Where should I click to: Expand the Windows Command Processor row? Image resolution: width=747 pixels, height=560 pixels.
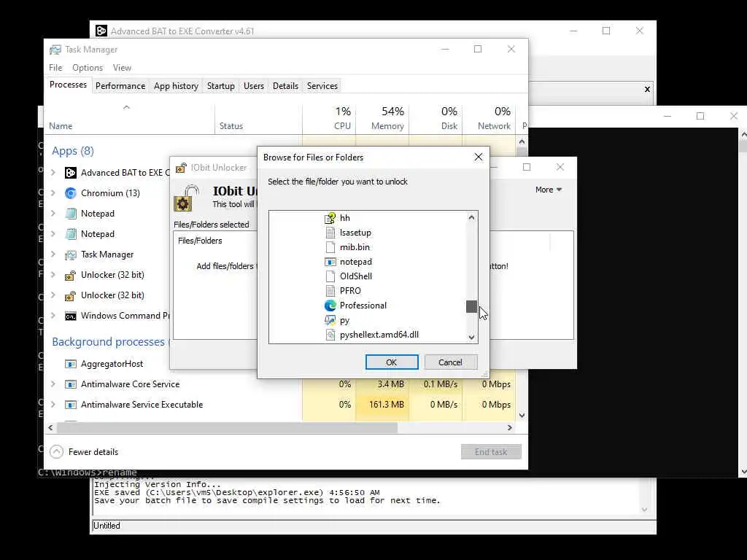click(x=53, y=315)
